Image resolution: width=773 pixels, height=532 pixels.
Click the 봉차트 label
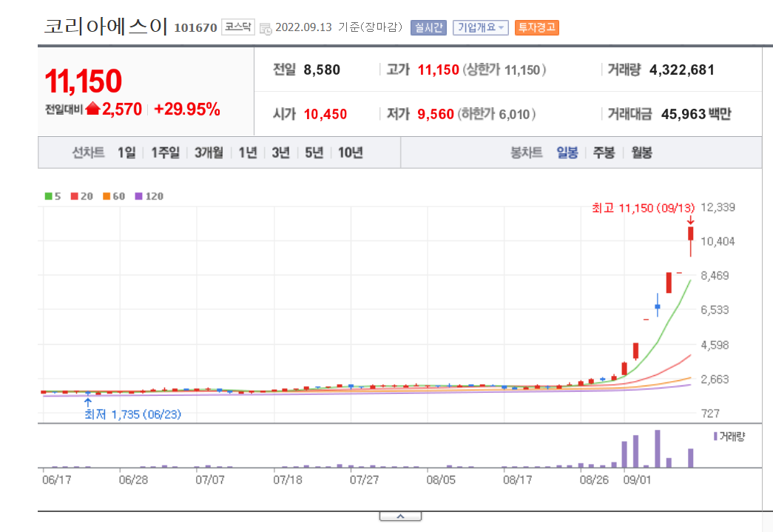[x=526, y=153]
